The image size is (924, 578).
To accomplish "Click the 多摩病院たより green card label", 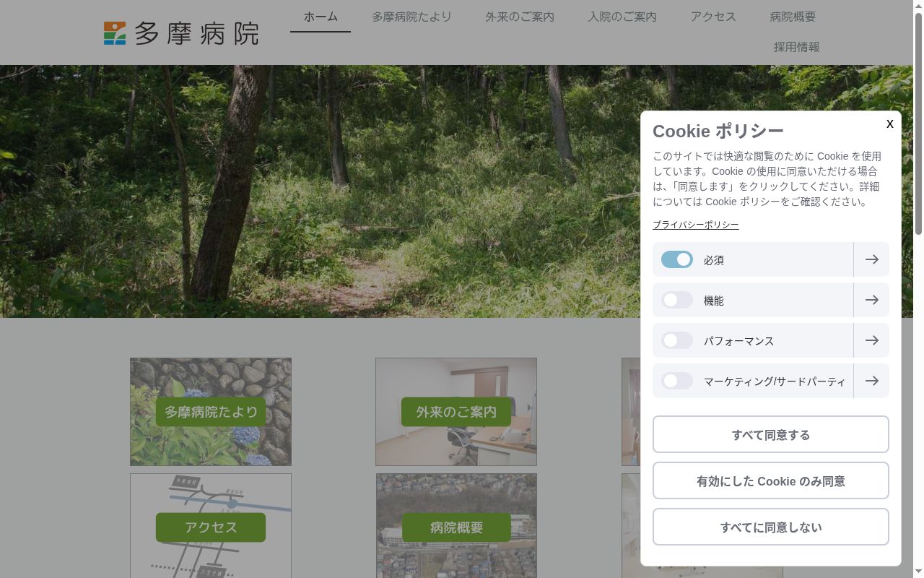I will point(211,412).
